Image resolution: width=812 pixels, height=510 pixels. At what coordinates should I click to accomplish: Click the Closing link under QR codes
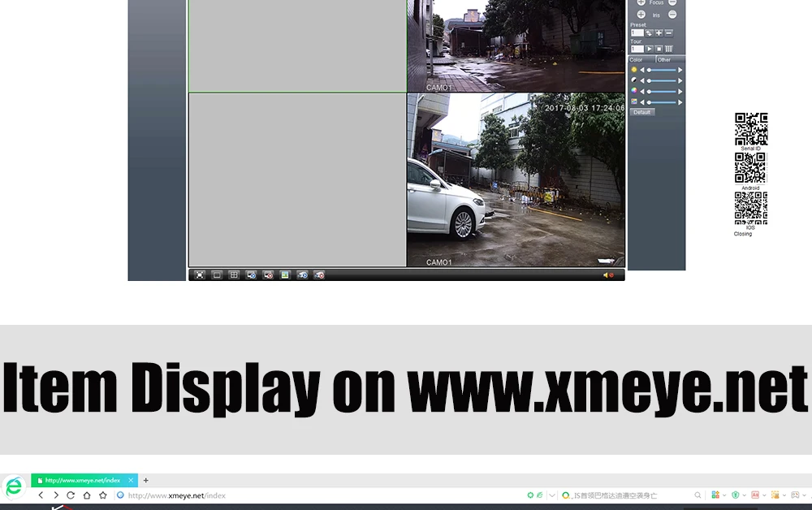click(x=743, y=234)
